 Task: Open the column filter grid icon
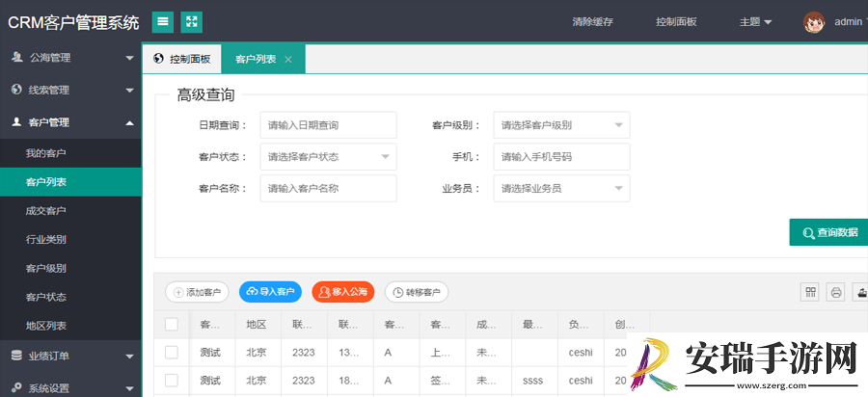click(x=809, y=291)
